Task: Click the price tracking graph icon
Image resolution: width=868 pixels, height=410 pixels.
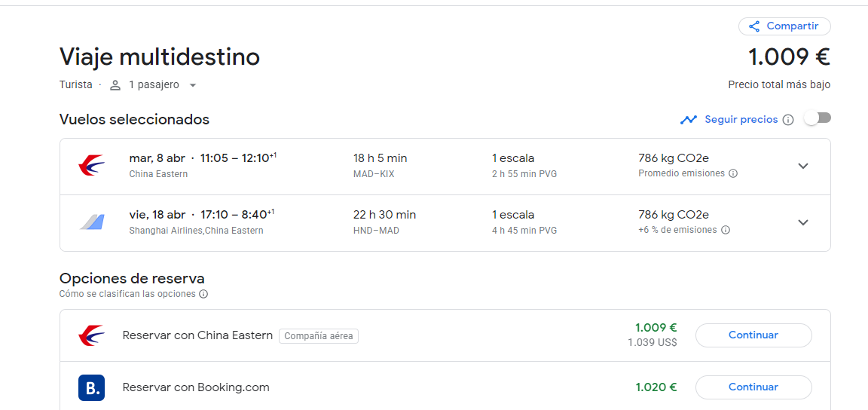Action: tap(689, 120)
